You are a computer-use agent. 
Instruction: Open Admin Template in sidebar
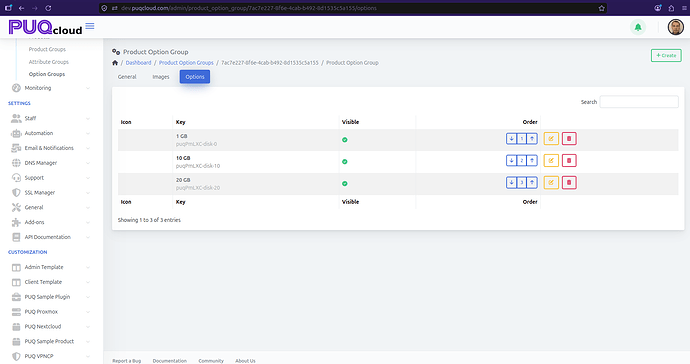(44, 267)
